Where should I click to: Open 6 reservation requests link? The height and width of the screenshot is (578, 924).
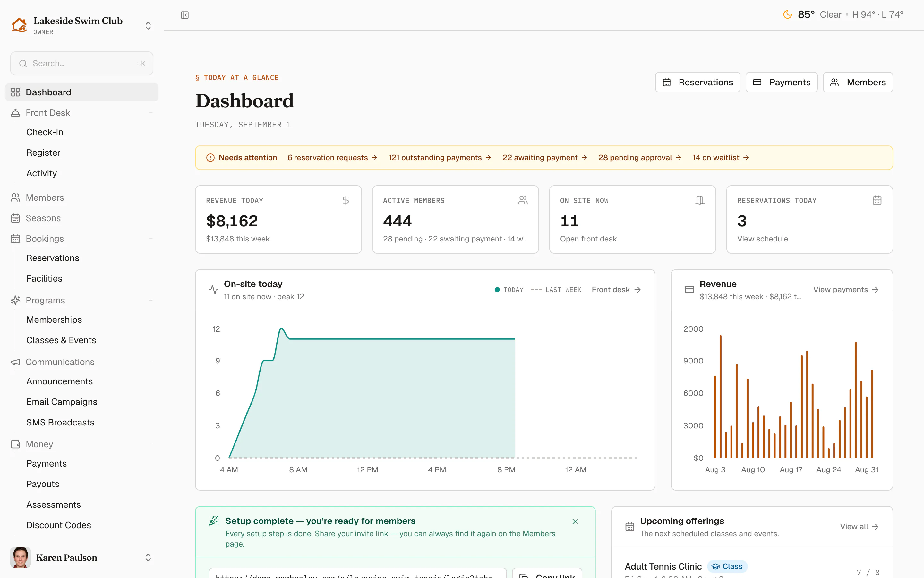click(x=333, y=158)
